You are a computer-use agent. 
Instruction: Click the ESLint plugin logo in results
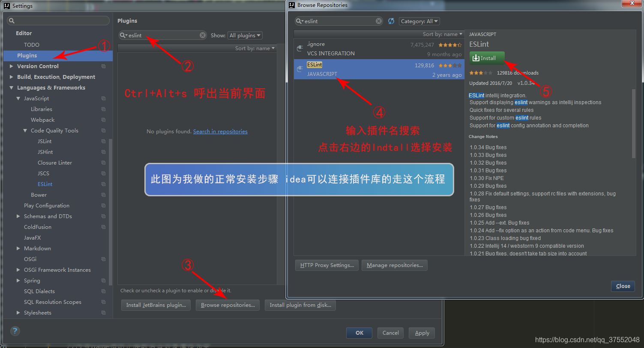300,69
